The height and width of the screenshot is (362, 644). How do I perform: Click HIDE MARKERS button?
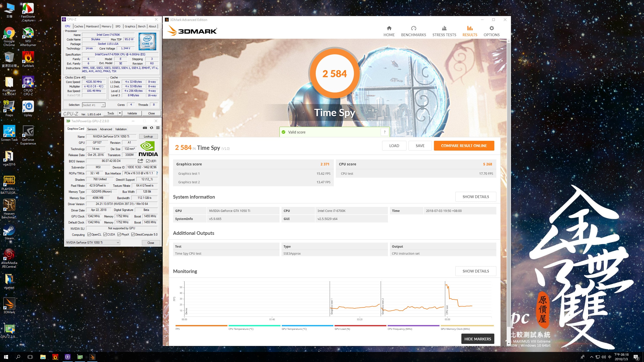(477, 339)
